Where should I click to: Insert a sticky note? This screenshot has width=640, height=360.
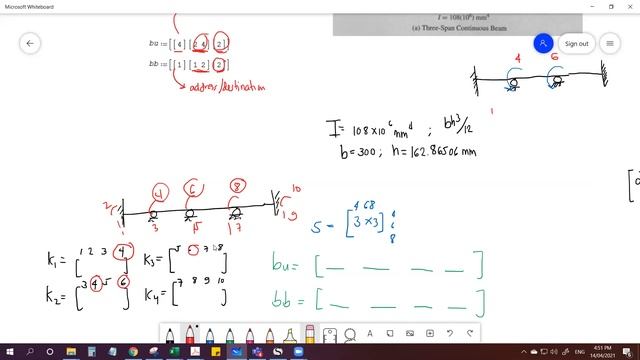[x=390, y=333]
